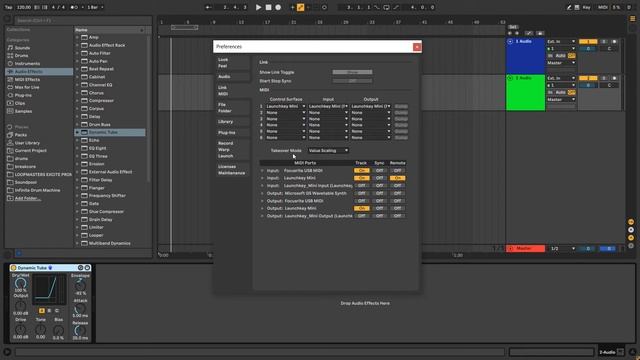Viewport: 640px width, 360px height.
Task: Toggle Track for Output Microsoft GS Wavetable Synth
Action: (361, 193)
